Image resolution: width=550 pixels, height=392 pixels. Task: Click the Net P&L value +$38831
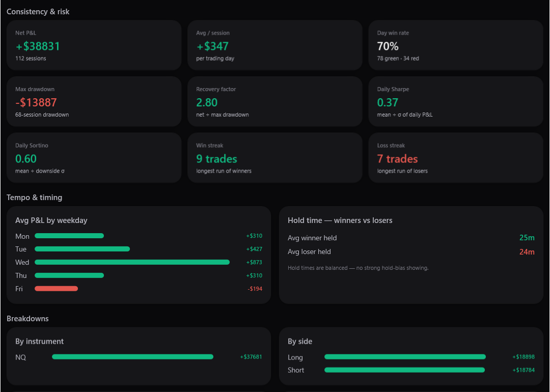pos(38,46)
